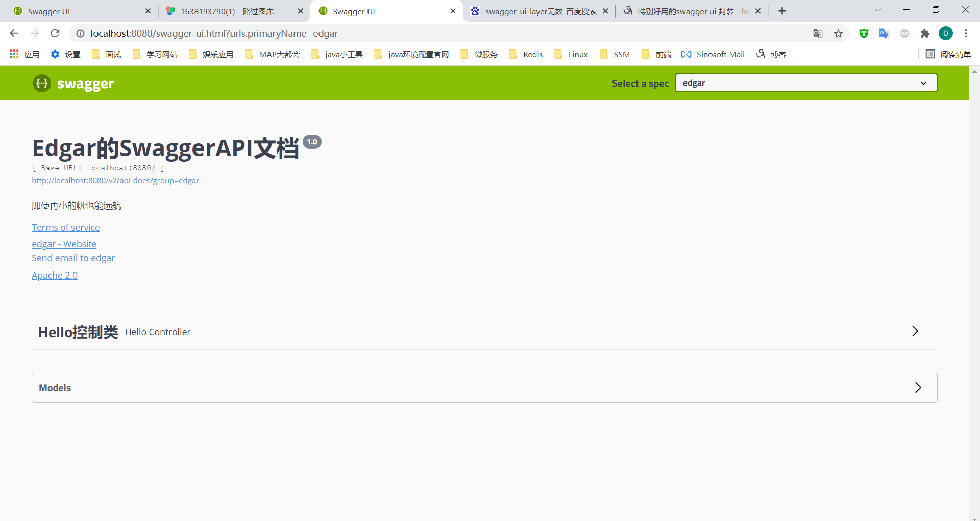Switch to swagger-ui-layer百度搜索 tab
Viewport: 980px width, 521px height.
point(540,11)
